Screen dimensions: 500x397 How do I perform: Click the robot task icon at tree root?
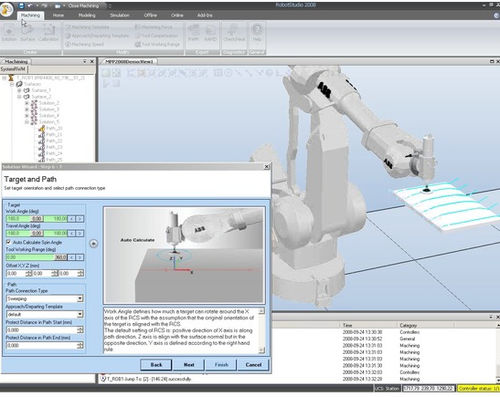11,78
